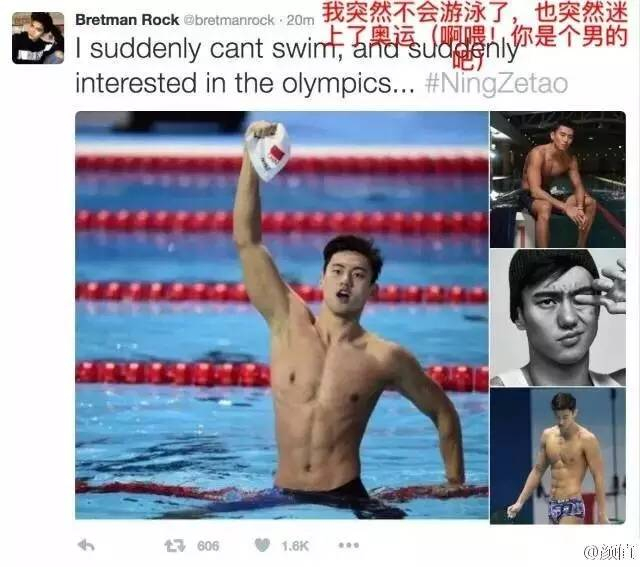Open the black-and-white beanie portrait photo

[x=558, y=318]
